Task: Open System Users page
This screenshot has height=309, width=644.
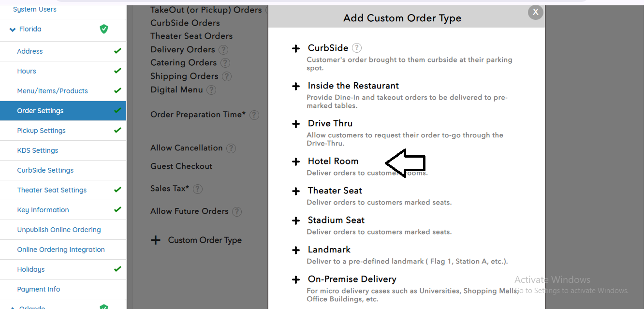Action: 34,9
